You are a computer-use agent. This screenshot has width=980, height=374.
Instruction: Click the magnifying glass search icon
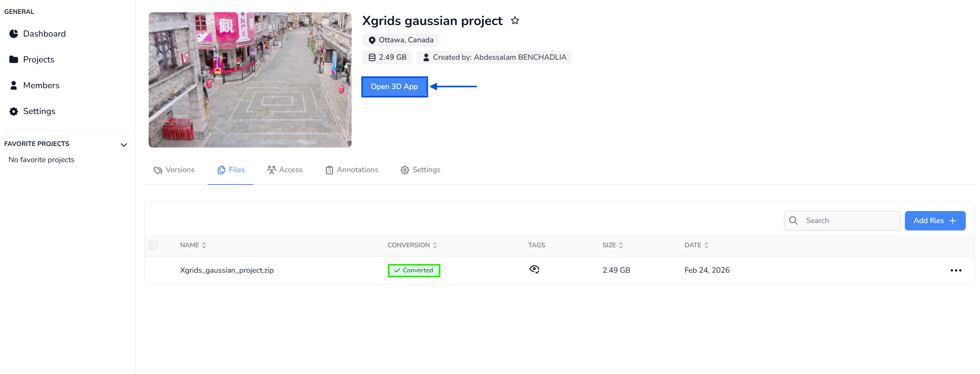(x=793, y=221)
